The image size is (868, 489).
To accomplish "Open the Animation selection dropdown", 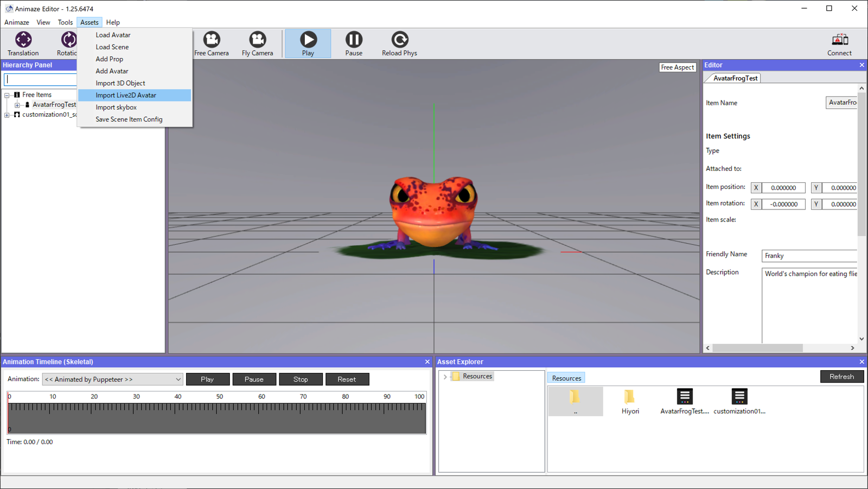I will click(x=113, y=379).
